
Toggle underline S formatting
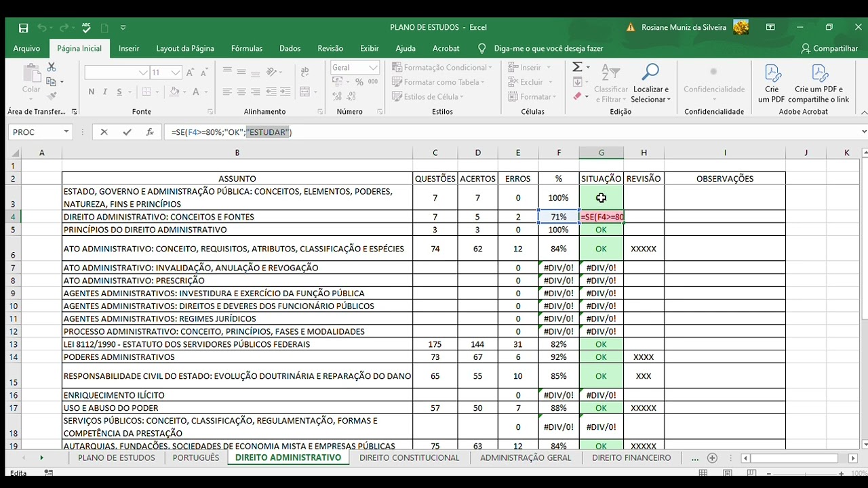click(119, 92)
